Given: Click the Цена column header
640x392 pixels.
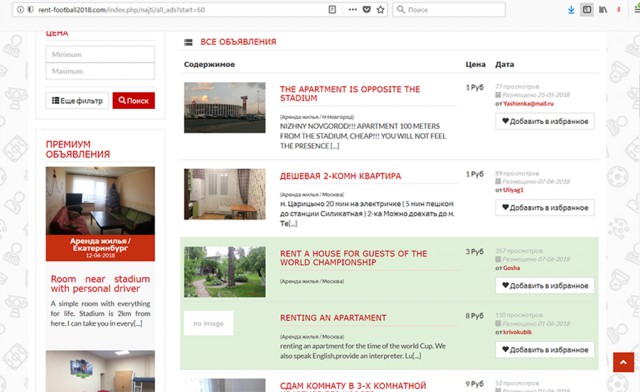Looking at the screenshot, I should 476,65.
